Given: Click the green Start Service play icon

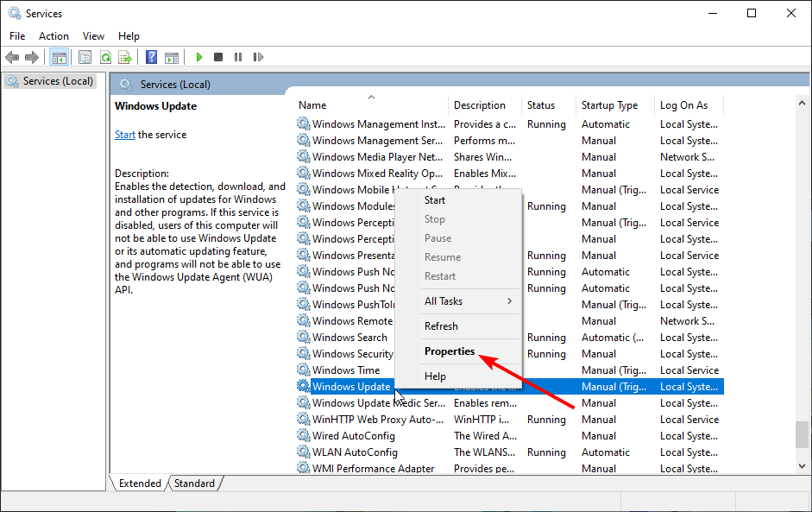Looking at the screenshot, I should pyautogui.click(x=198, y=57).
